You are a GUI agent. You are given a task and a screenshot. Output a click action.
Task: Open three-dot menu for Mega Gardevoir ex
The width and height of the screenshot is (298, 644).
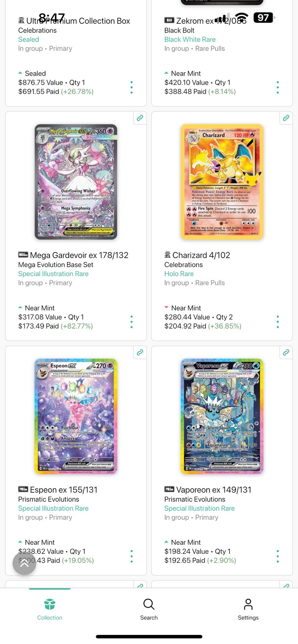pos(131,322)
